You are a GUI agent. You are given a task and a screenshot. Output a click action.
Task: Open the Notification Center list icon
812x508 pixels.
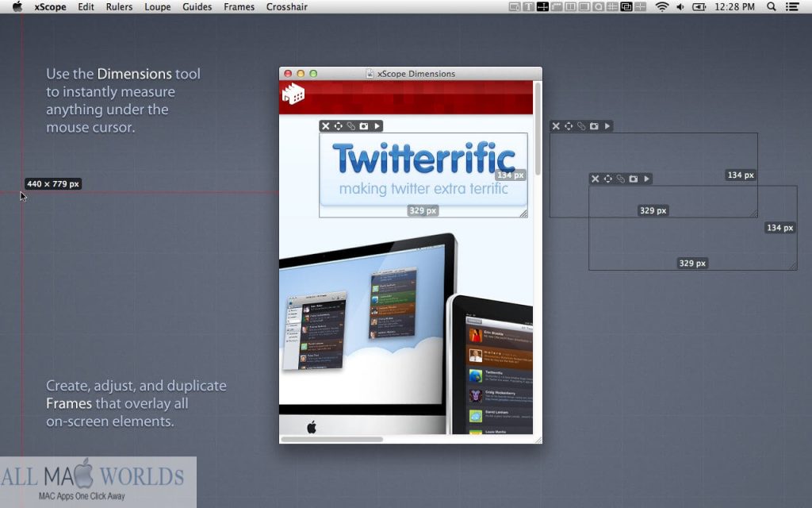click(792, 6)
